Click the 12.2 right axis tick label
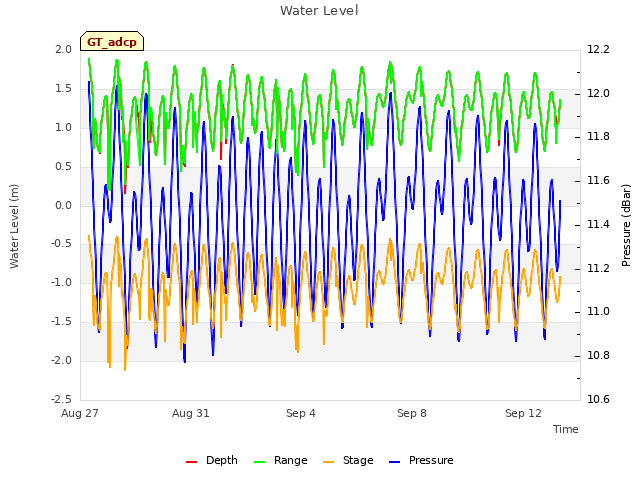 [598, 49]
